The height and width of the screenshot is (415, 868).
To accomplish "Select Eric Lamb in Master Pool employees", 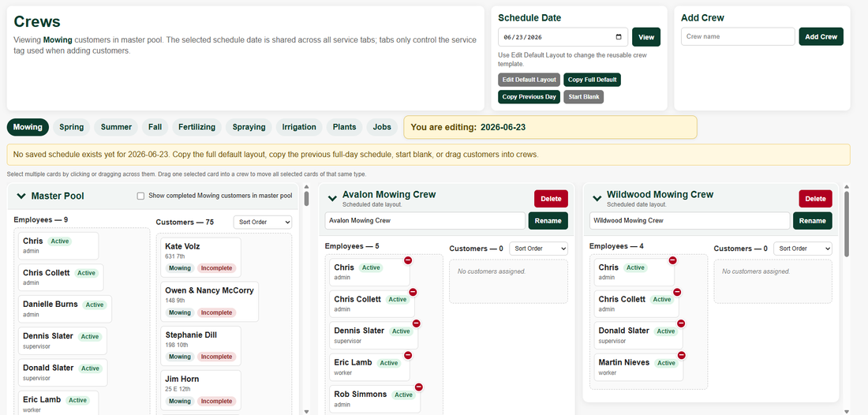I will click(58, 403).
